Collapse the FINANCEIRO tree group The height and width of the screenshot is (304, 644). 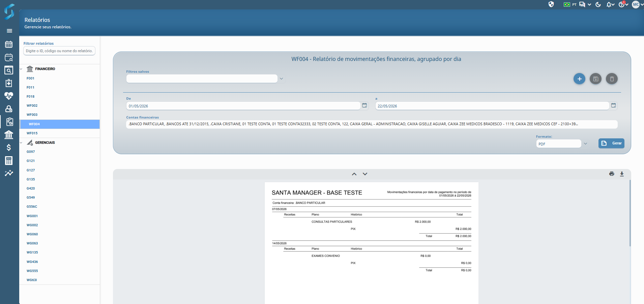[21, 69]
